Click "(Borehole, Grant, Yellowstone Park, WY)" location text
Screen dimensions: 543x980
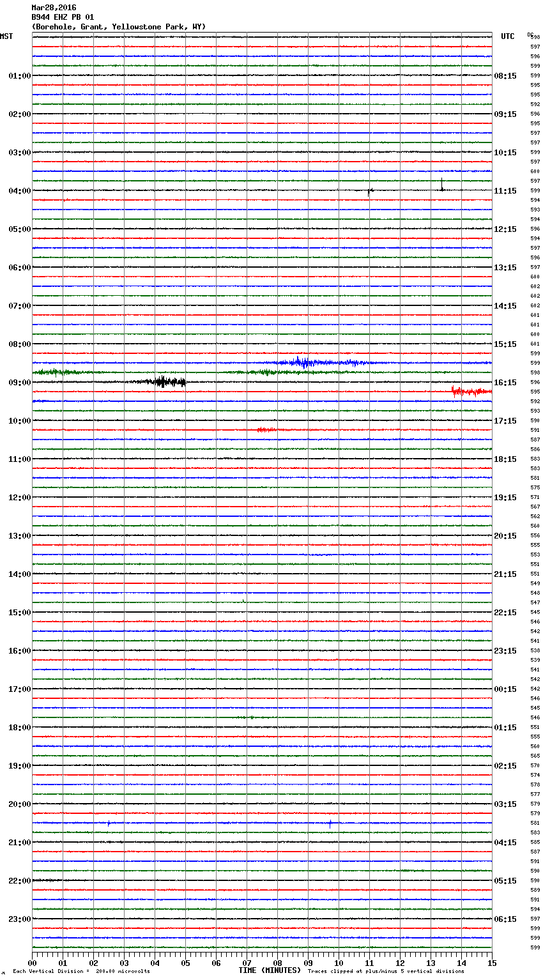tap(119, 27)
